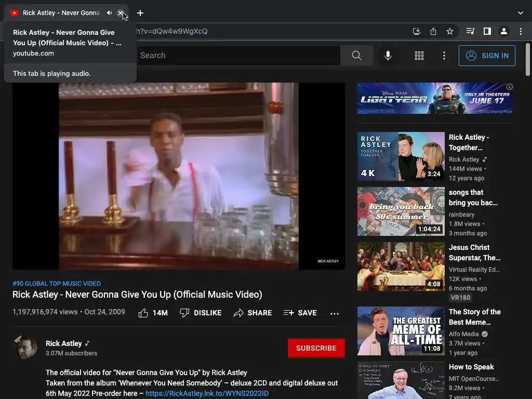This screenshot has height=399, width=532.
Task: Open more actions ellipsis under video
Action: pyautogui.click(x=335, y=313)
